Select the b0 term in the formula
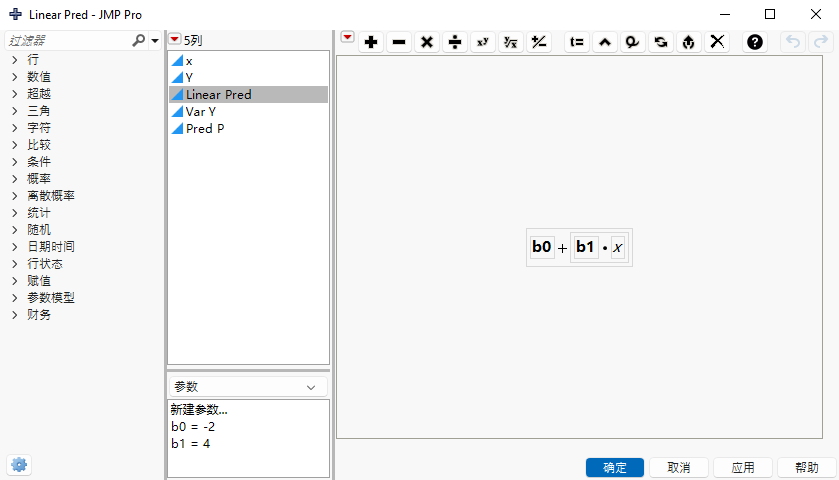The width and height of the screenshot is (839, 480). coord(541,247)
